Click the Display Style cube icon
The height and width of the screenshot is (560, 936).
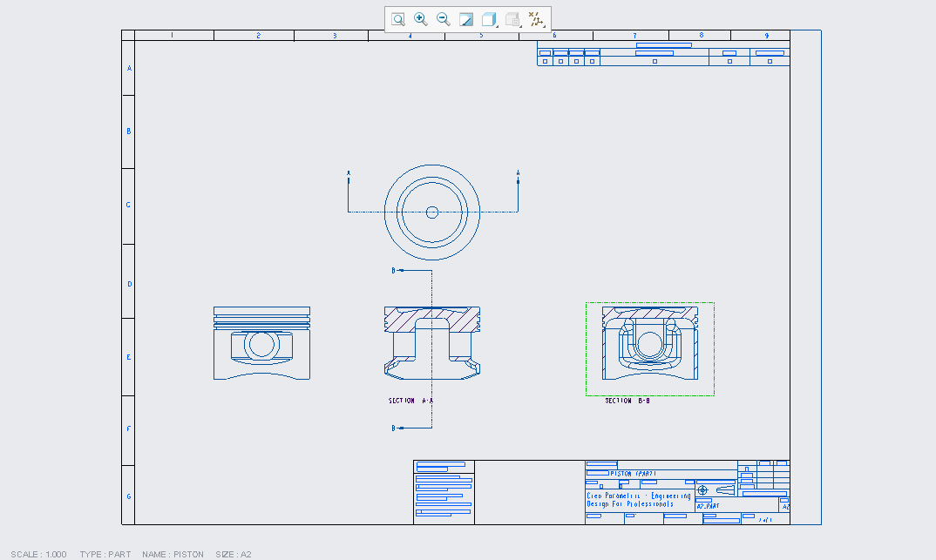[489, 19]
